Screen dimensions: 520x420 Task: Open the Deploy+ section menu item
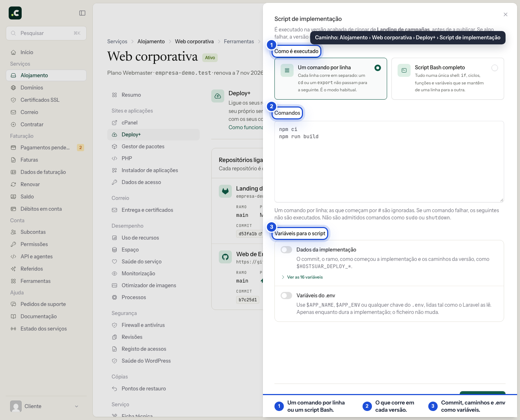click(153, 135)
